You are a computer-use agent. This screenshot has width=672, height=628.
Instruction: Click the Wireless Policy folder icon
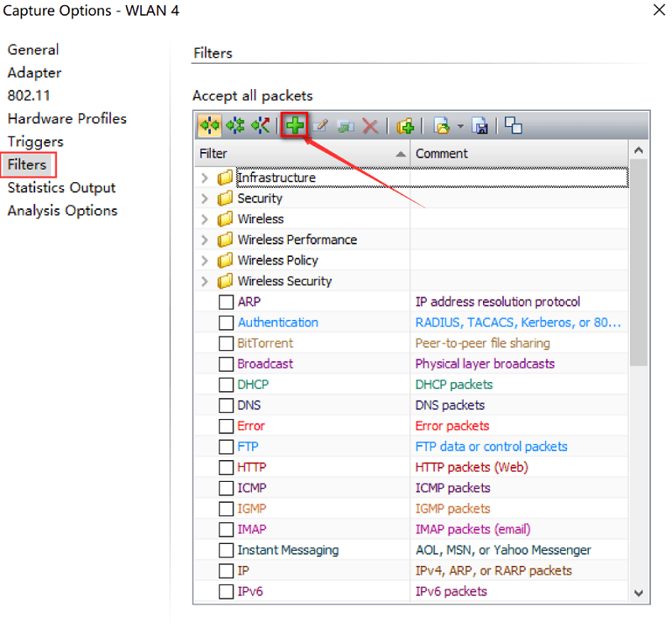tap(225, 260)
